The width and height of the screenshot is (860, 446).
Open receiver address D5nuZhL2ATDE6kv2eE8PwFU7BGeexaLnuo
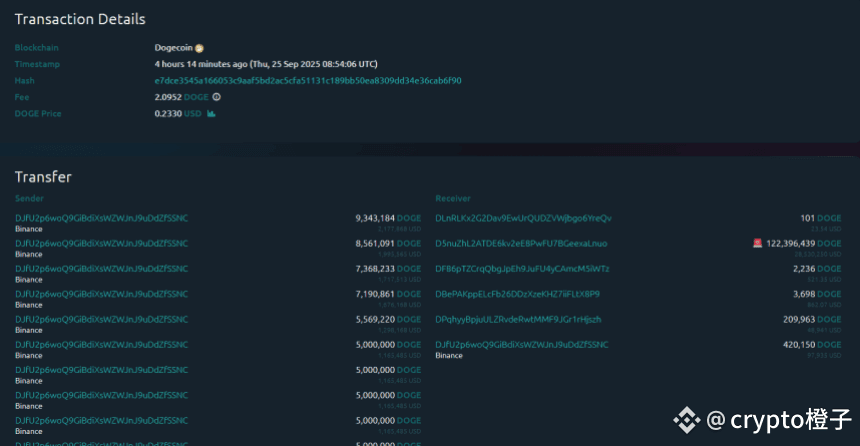(521, 243)
